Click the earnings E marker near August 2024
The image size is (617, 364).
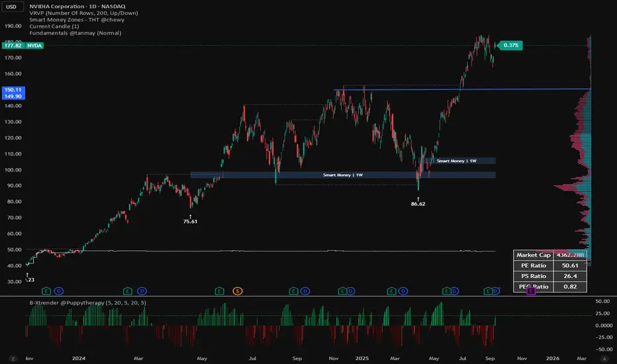coord(293,291)
